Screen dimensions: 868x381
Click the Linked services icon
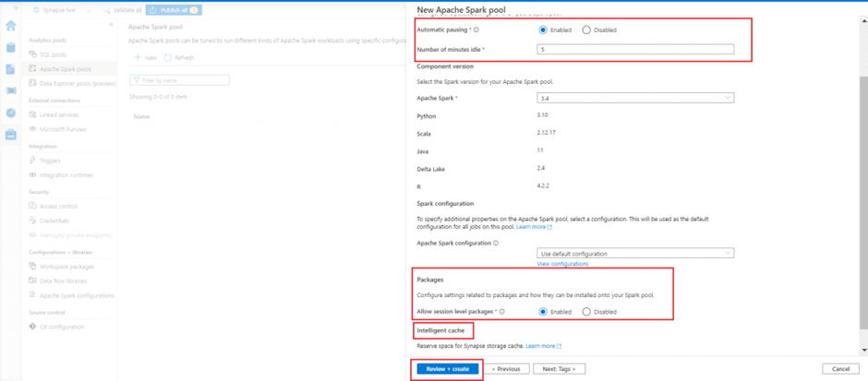tap(32, 114)
